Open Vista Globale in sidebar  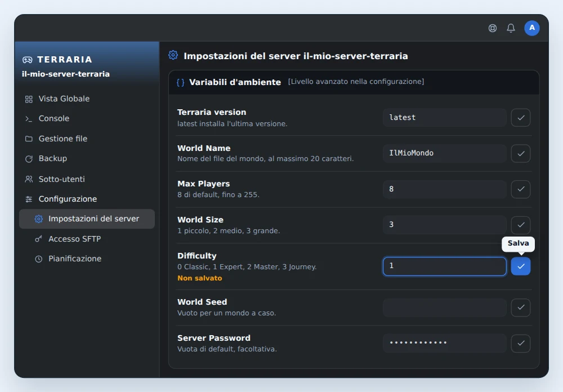87,99
